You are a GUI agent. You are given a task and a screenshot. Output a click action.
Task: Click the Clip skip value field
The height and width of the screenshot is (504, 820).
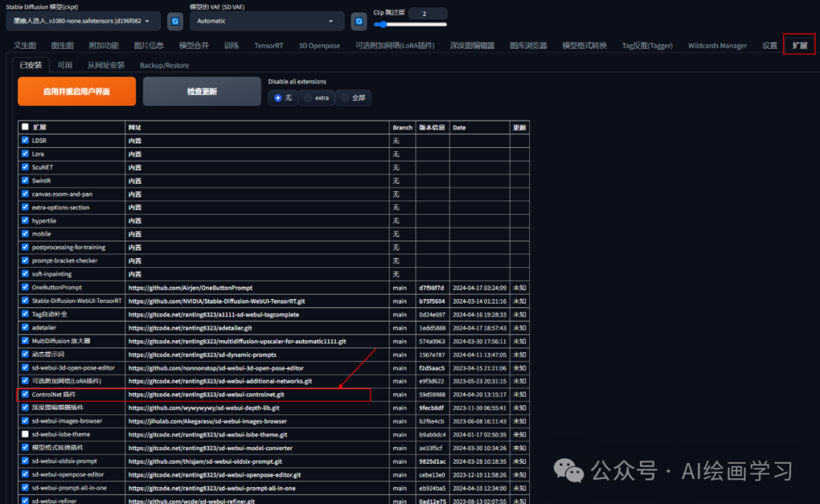pyautogui.click(x=427, y=14)
